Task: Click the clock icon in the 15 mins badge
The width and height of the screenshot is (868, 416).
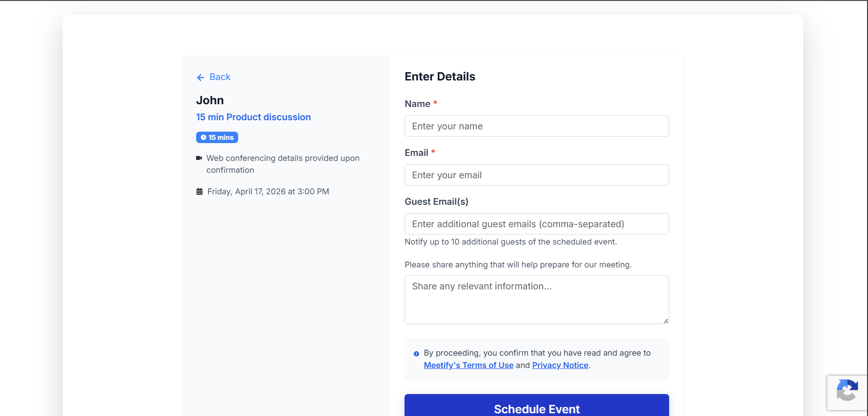Action: [203, 137]
